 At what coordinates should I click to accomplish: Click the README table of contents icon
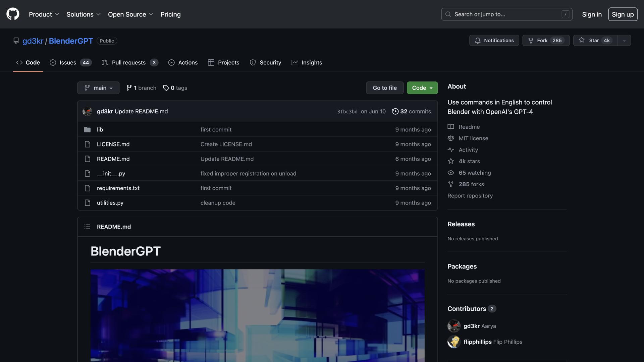[x=87, y=227]
